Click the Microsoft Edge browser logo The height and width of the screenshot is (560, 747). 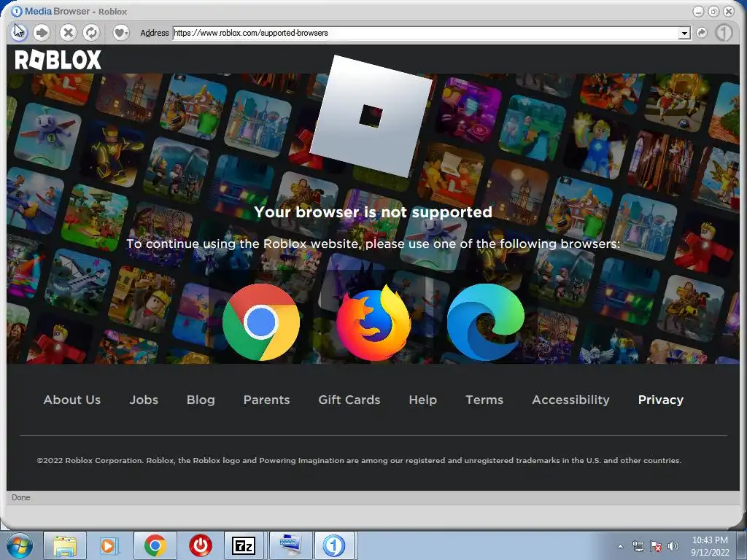coord(485,322)
